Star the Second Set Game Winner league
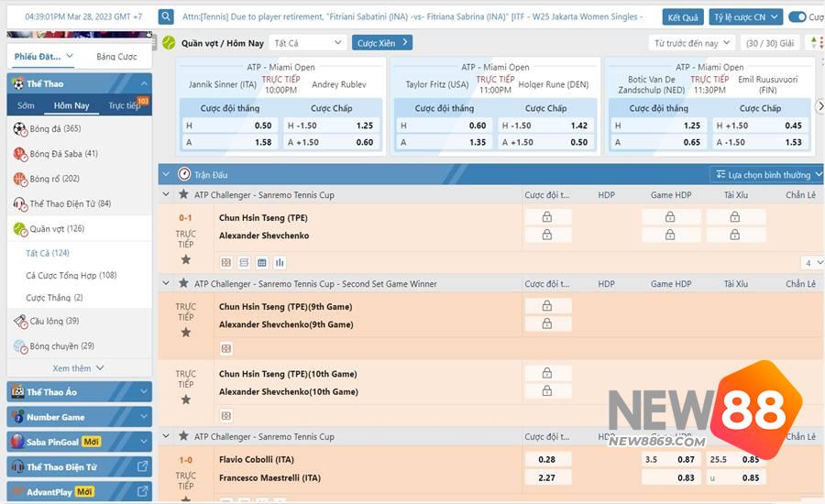The width and height of the screenshot is (825, 504). tap(183, 283)
